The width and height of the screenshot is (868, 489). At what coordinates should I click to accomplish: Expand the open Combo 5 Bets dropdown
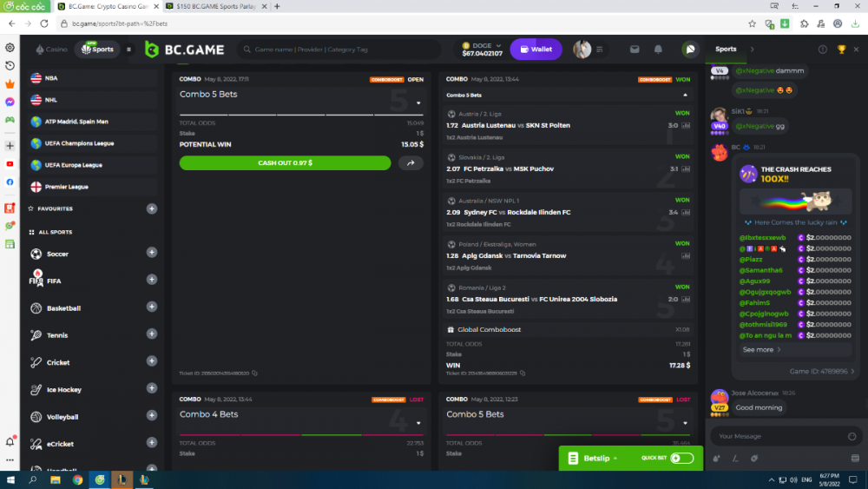(418, 103)
